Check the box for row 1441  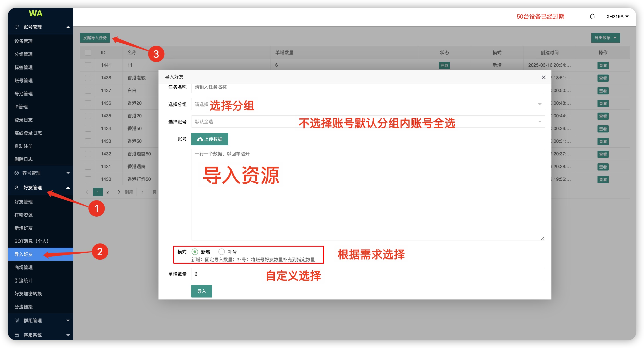coord(88,65)
